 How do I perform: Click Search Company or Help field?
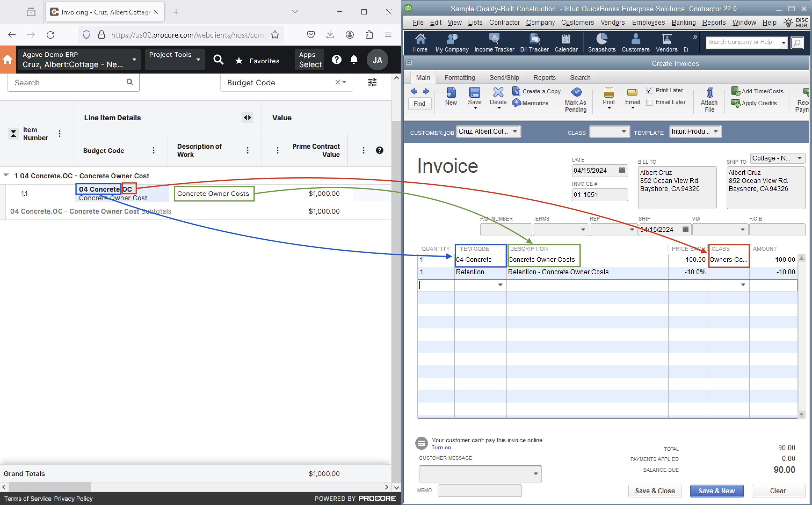pyautogui.click(x=743, y=42)
